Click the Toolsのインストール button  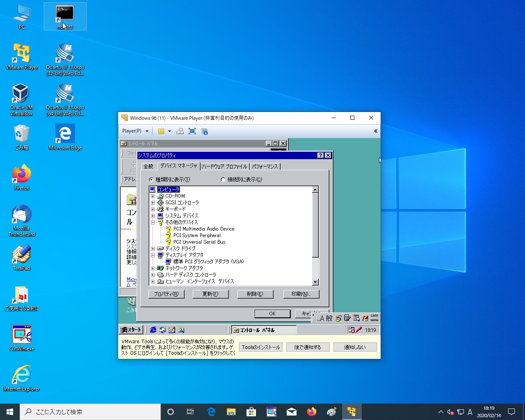[261, 347]
